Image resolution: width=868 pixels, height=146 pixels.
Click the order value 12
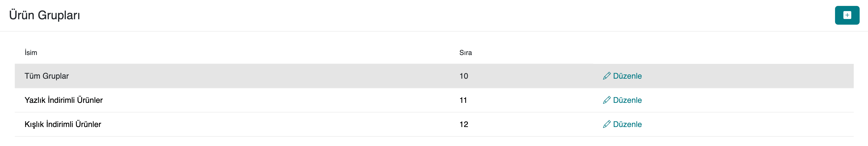point(464,124)
